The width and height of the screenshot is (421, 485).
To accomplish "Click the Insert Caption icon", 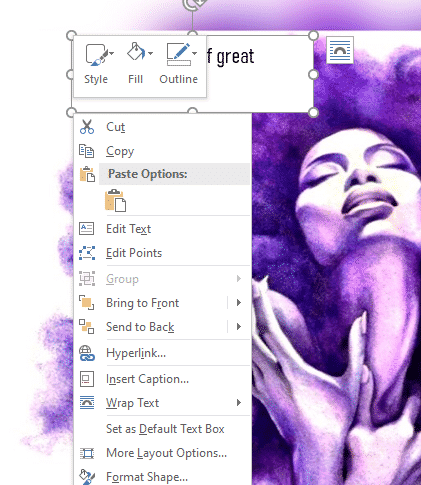I will coord(87,379).
